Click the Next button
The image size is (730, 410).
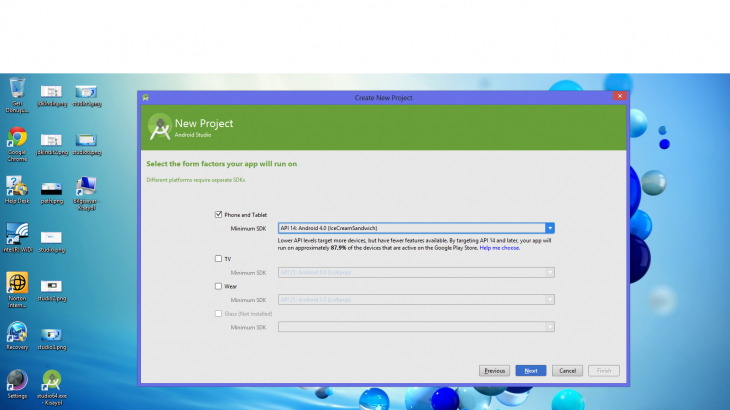click(x=530, y=370)
